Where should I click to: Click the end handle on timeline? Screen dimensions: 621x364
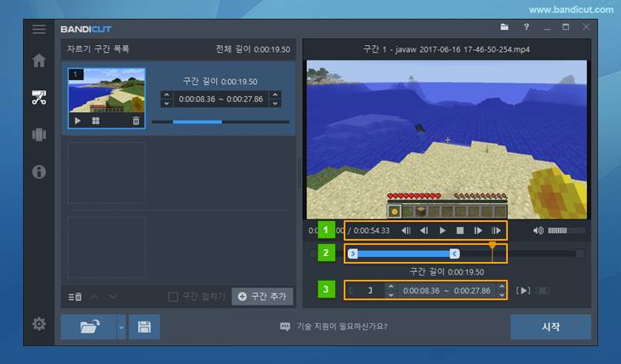[454, 253]
